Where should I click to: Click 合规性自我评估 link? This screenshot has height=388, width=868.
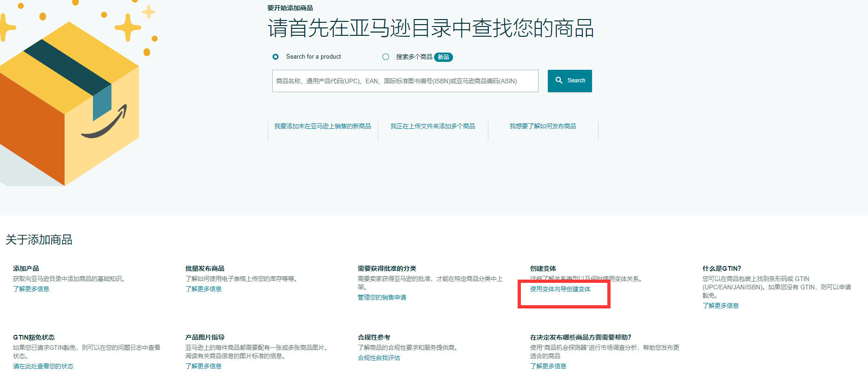click(379, 358)
